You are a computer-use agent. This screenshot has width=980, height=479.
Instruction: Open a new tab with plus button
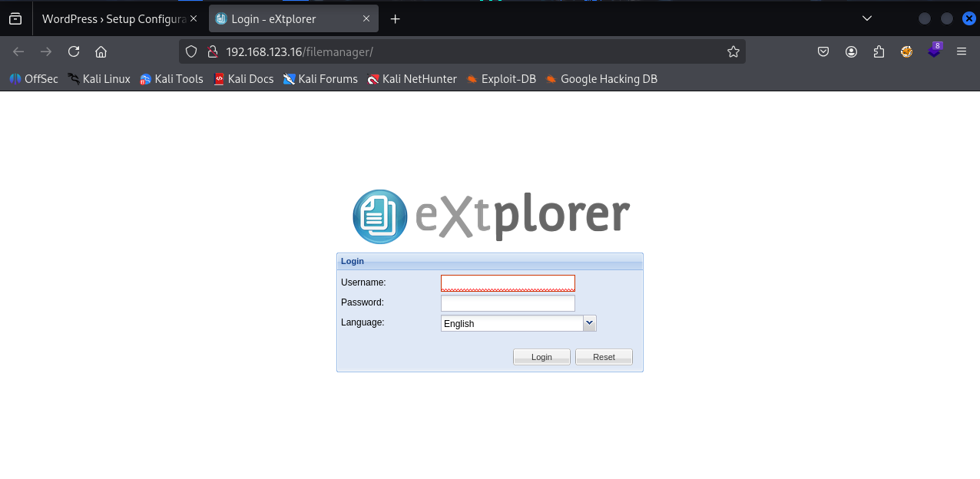pyautogui.click(x=395, y=18)
